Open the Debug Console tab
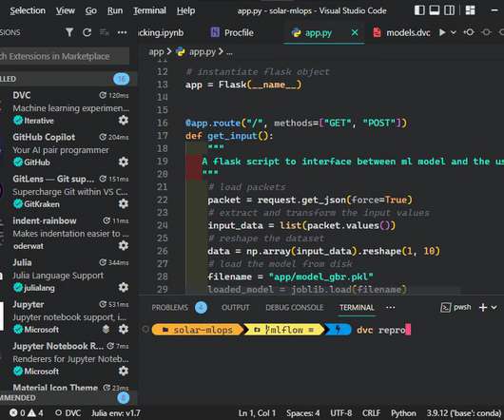 point(295,307)
